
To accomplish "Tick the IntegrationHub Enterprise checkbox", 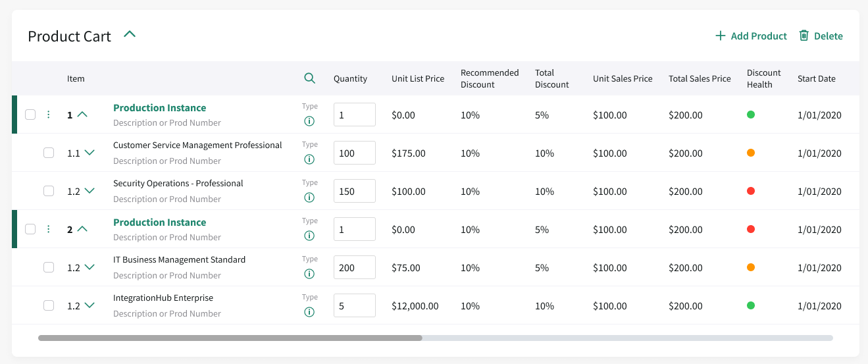I will (49, 305).
